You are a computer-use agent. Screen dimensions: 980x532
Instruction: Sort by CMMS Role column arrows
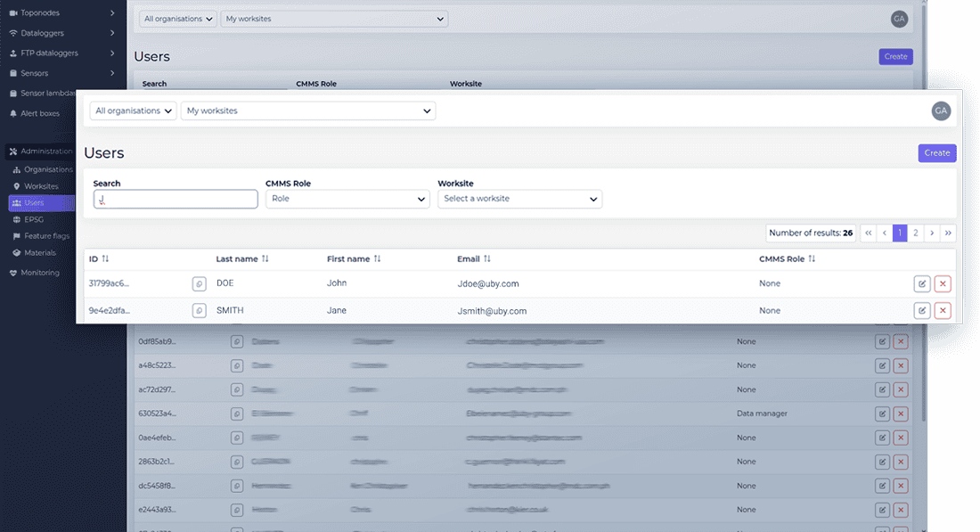coord(812,258)
